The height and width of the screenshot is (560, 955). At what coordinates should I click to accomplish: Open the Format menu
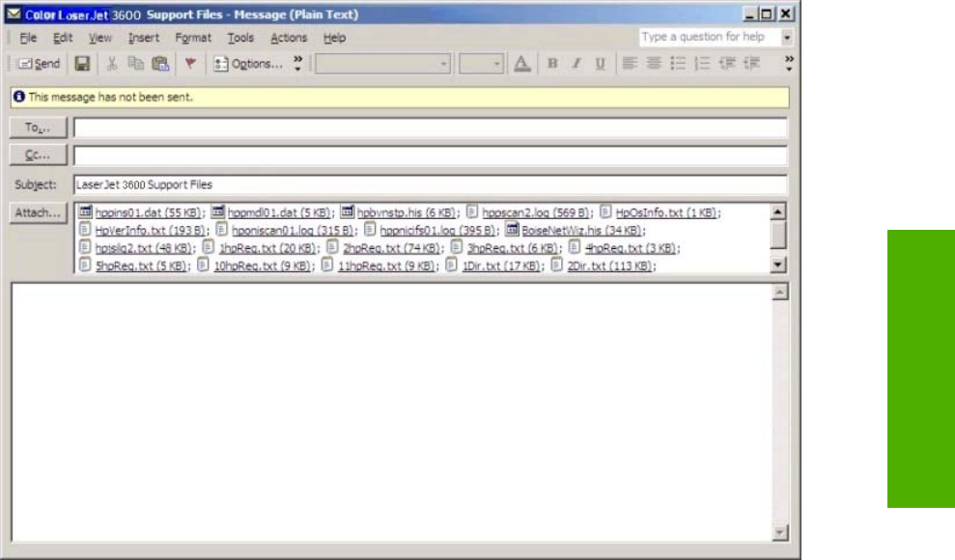click(193, 38)
